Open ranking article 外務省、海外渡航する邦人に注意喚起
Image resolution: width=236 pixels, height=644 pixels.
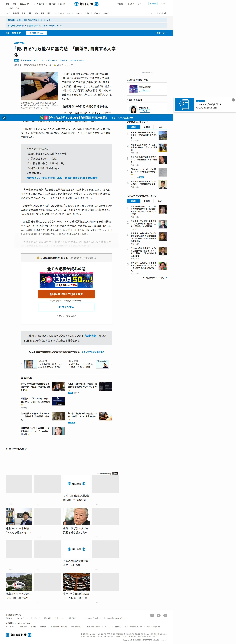click(x=144, y=135)
